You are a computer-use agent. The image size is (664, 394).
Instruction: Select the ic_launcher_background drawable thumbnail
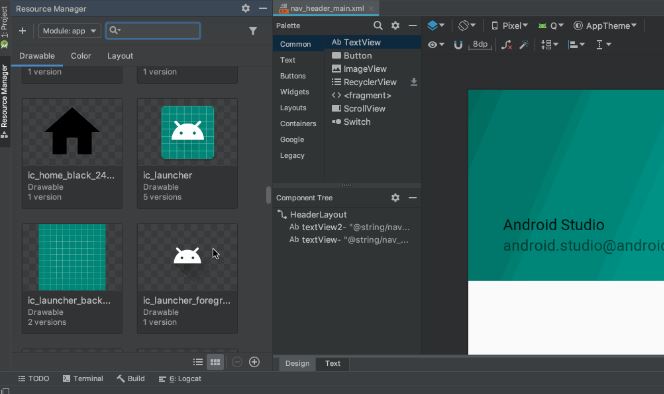(x=72, y=257)
